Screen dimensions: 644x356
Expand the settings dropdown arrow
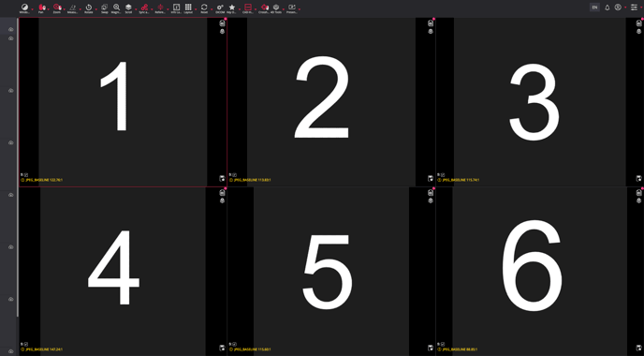tap(640, 7)
